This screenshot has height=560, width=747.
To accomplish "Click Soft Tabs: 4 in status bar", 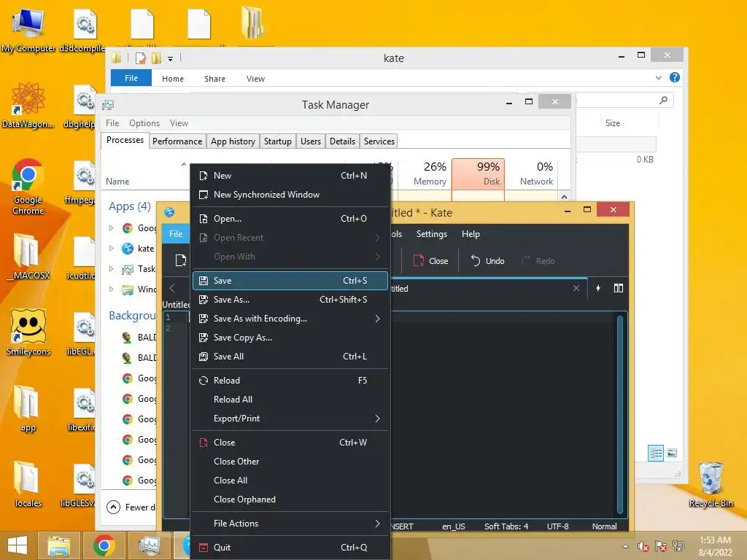I will click(x=506, y=526).
